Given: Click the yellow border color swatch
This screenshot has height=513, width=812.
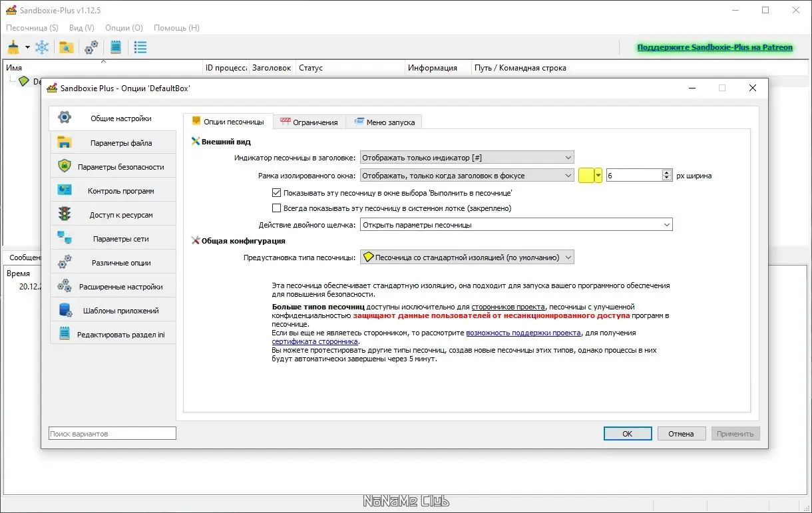Looking at the screenshot, I should [x=586, y=176].
